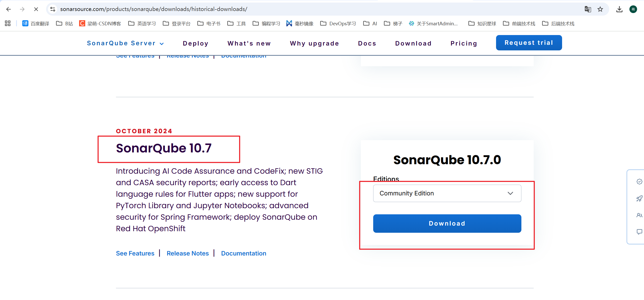Open See Features link for SonarQube 10.7

coord(135,253)
